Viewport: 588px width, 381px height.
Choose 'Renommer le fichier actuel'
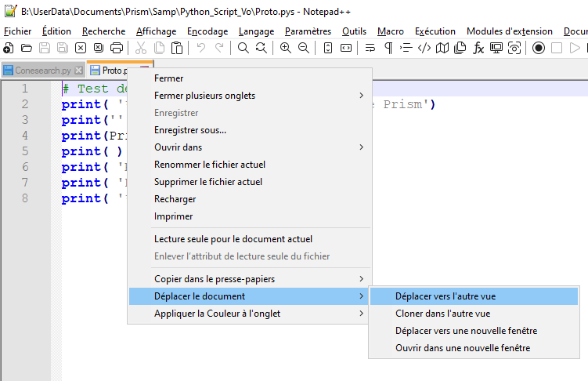210,165
